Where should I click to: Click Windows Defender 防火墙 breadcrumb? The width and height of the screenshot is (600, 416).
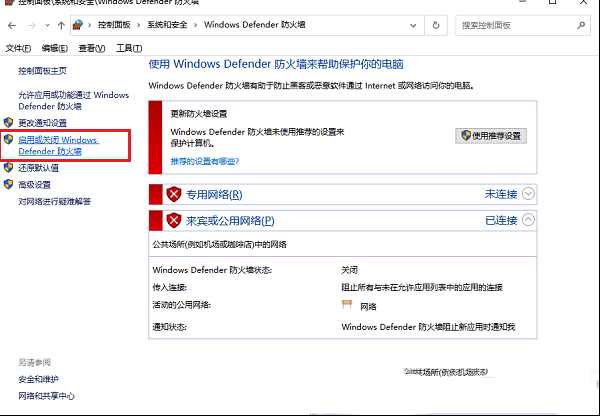(x=254, y=25)
